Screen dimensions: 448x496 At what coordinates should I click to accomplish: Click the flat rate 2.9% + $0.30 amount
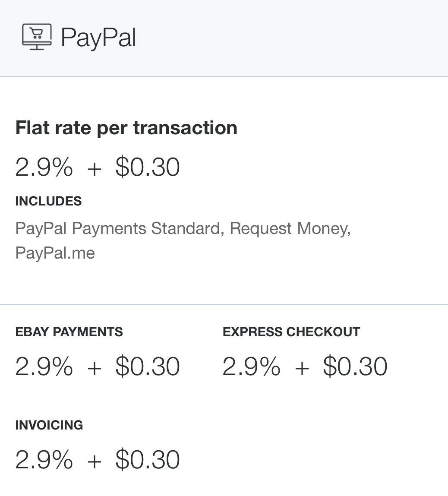[98, 167]
